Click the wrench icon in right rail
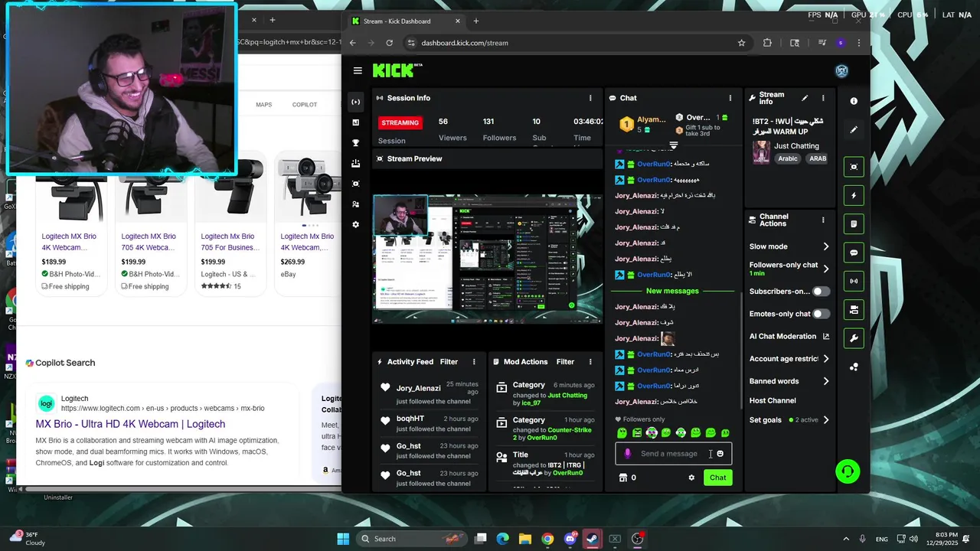 click(854, 338)
